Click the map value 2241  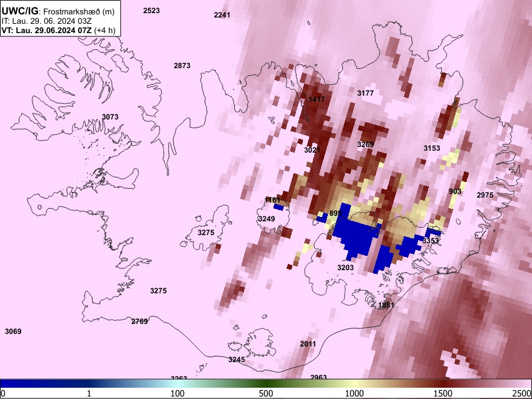[x=222, y=15]
